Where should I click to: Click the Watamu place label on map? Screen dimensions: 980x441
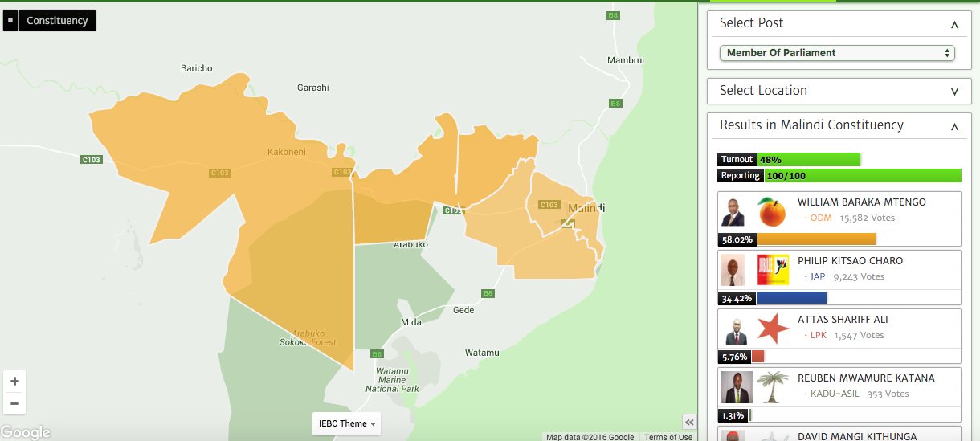(x=482, y=353)
